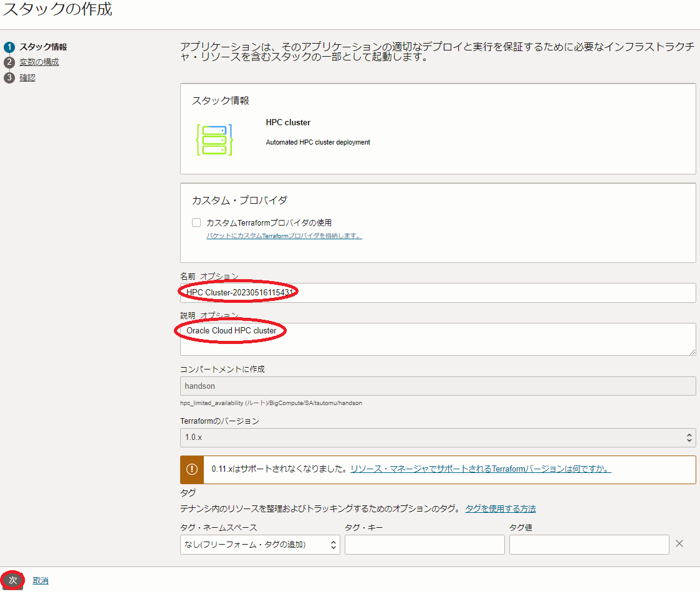Click the 取消 cancel link
Screen dimensions: 700x592
click(41, 581)
